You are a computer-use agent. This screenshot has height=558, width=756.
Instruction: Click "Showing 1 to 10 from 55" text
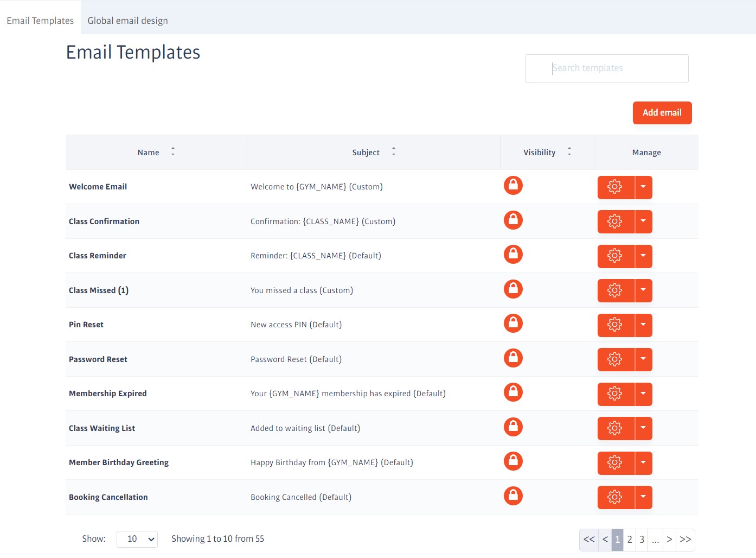[217, 539]
